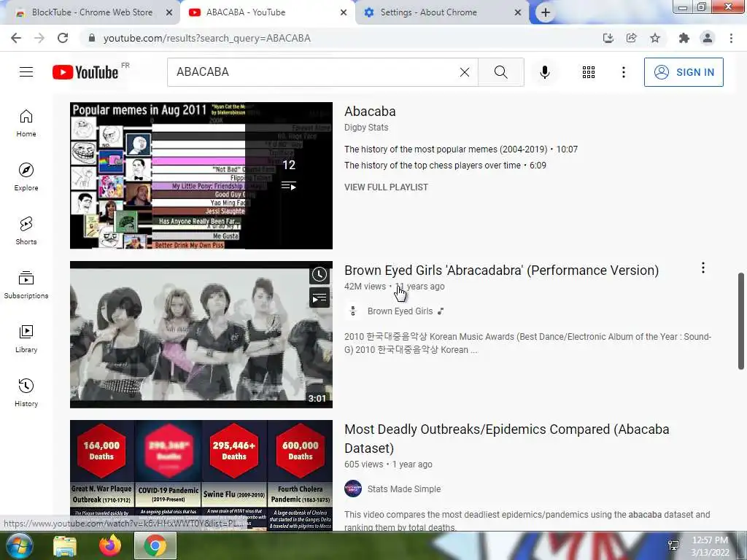Reload the current page
The width and height of the screenshot is (747, 560).
tap(63, 38)
